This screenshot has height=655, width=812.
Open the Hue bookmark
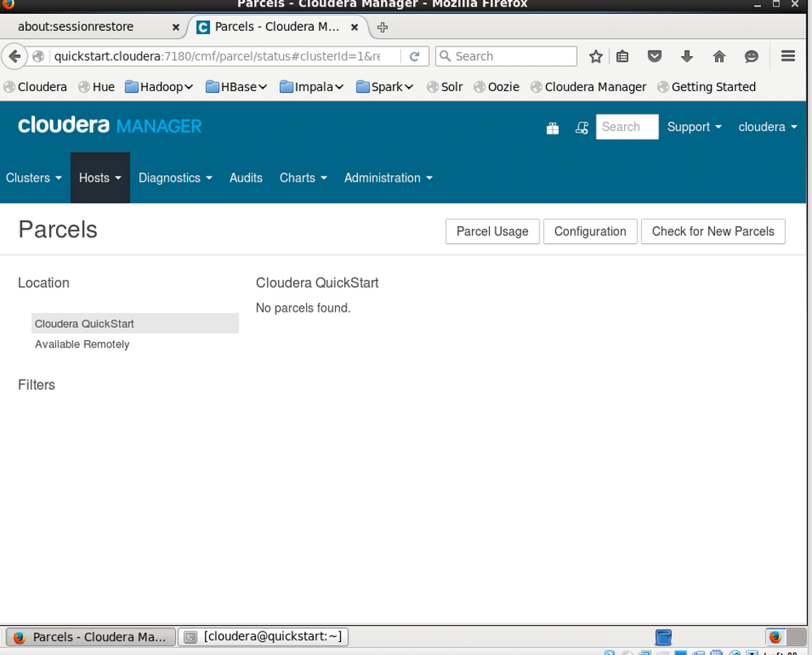tap(96, 87)
